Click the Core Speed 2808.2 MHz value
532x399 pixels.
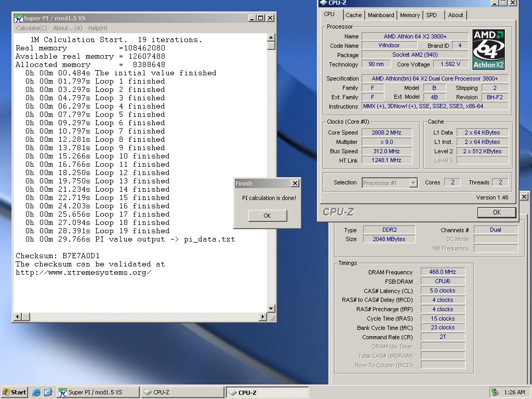pos(387,132)
